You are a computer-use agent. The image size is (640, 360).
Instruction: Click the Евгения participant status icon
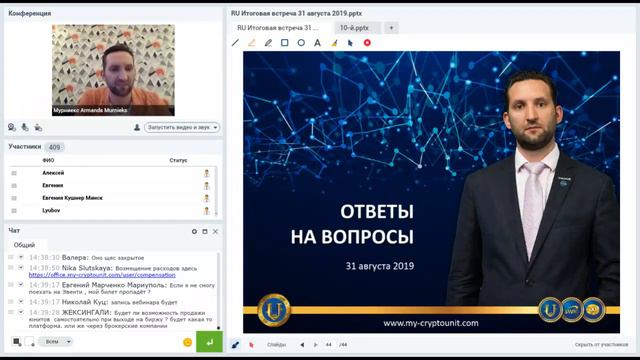pyautogui.click(x=207, y=186)
